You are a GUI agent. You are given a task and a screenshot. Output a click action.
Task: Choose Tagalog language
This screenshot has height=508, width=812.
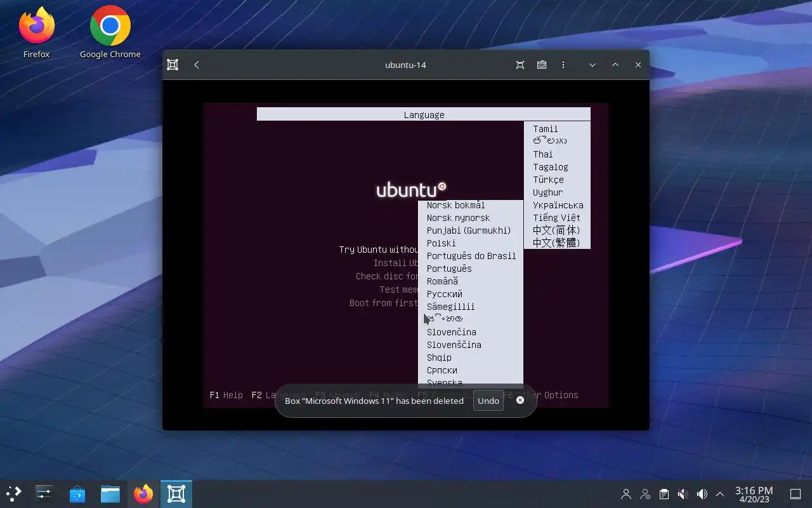coord(551,167)
